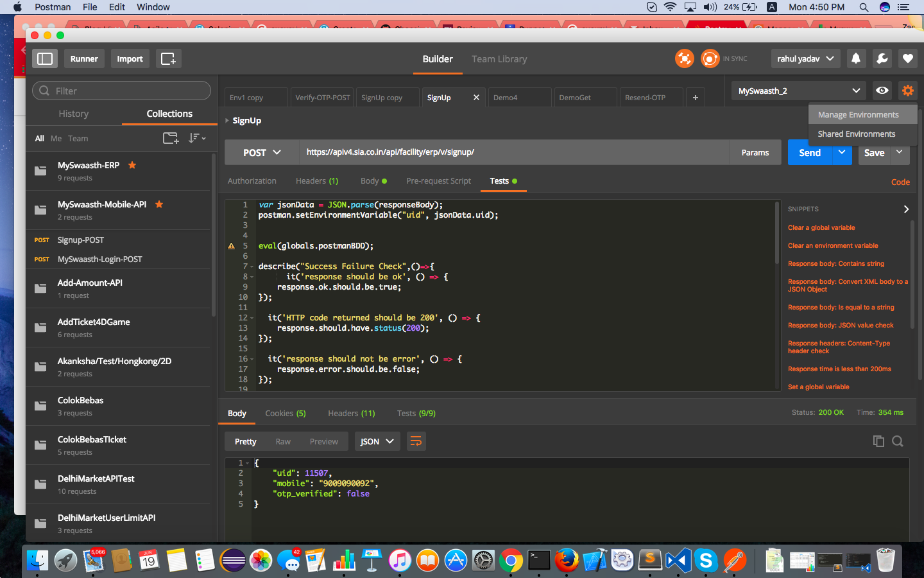The image size is (924, 578).
Task: Insert 'Response body: Contains string' snippet
Action: tap(836, 263)
